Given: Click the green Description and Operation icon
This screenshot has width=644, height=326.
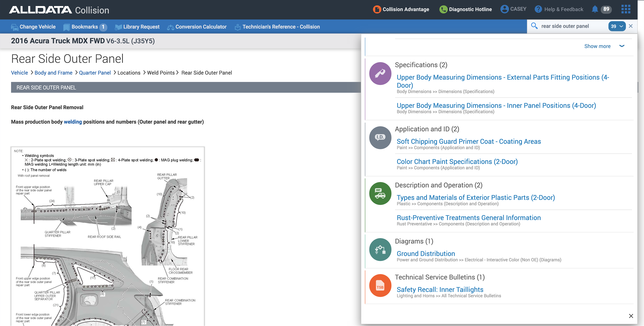Looking at the screenshot, I should (x=380, y=193).
